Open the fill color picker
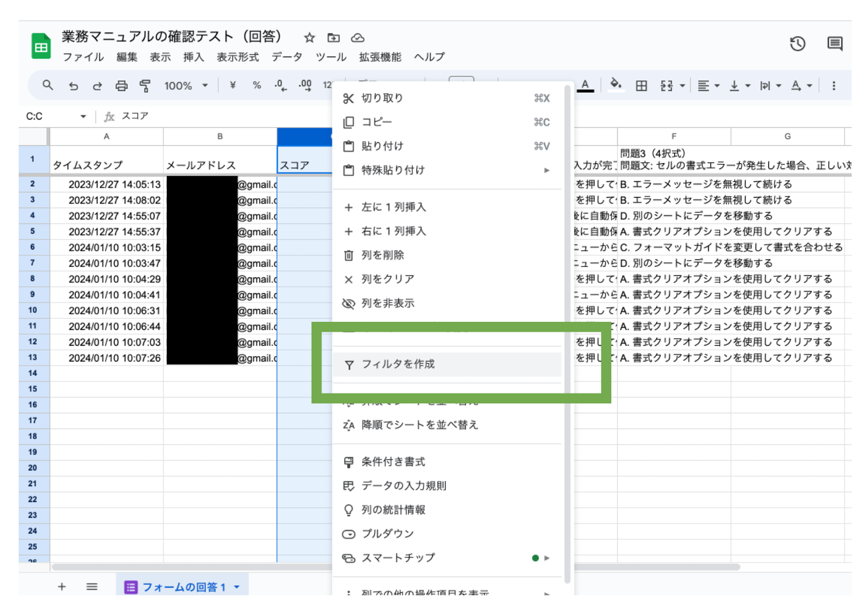 [x=615, y=85]
